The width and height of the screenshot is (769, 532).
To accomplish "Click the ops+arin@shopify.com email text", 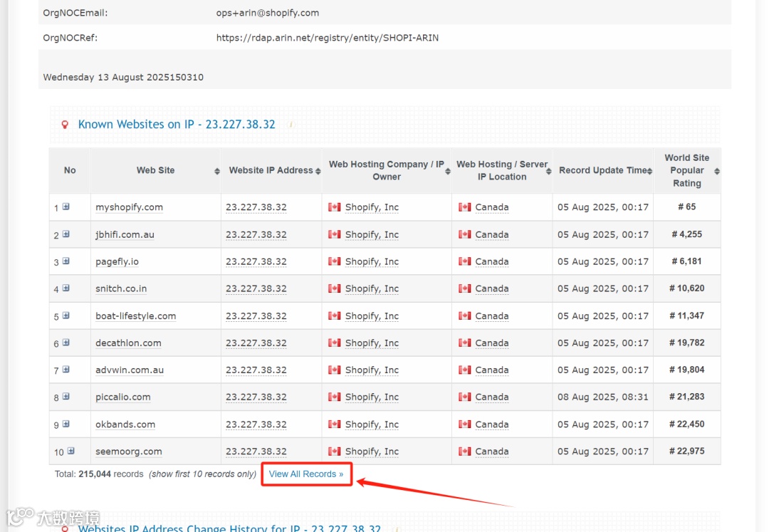I will click(x=267, y=13).
